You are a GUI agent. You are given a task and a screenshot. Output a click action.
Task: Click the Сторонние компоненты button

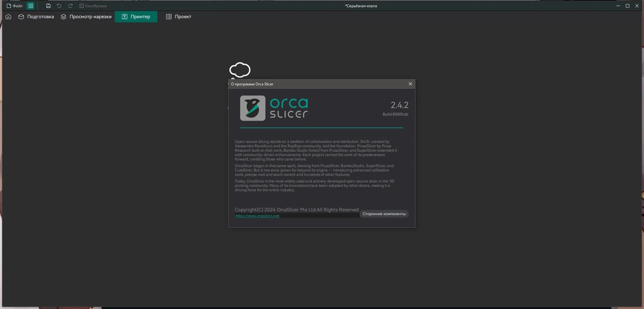[x=384, y=214]
